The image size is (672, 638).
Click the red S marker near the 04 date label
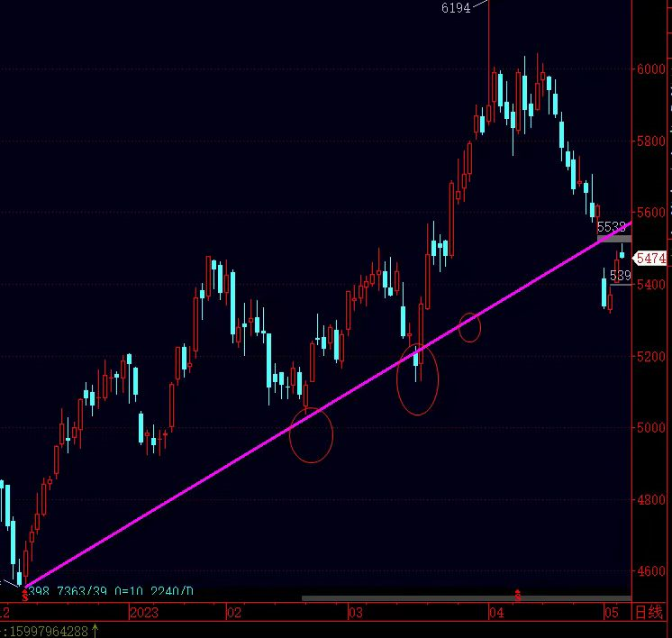coord(518,595)
